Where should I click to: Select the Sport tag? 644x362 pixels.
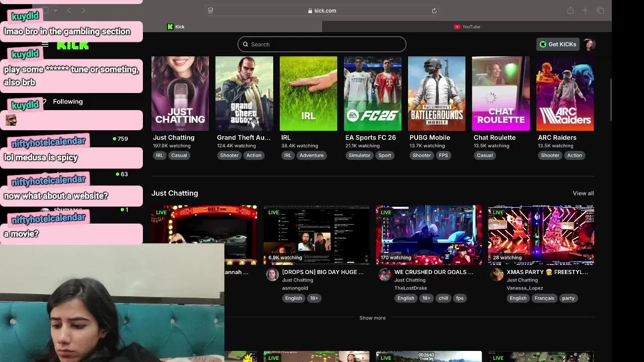click(385, 155)
